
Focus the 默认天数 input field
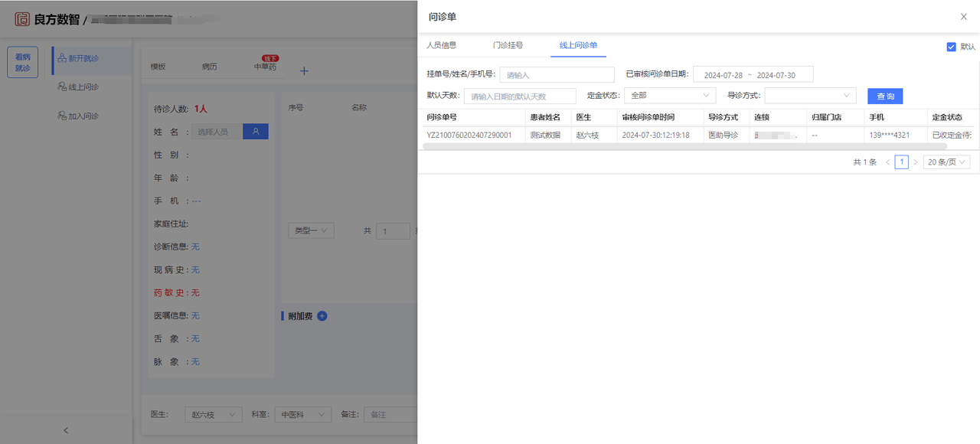pos(520,96)
